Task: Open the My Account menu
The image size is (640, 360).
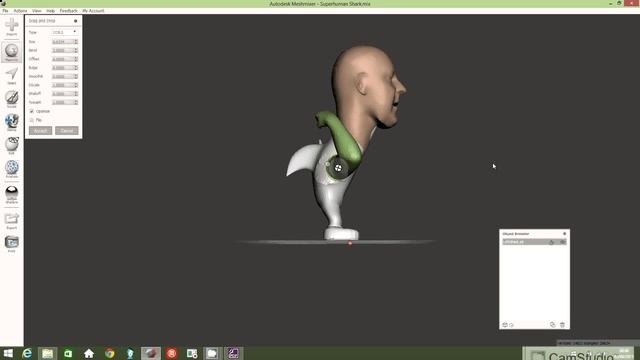Action: coord(93,11)
